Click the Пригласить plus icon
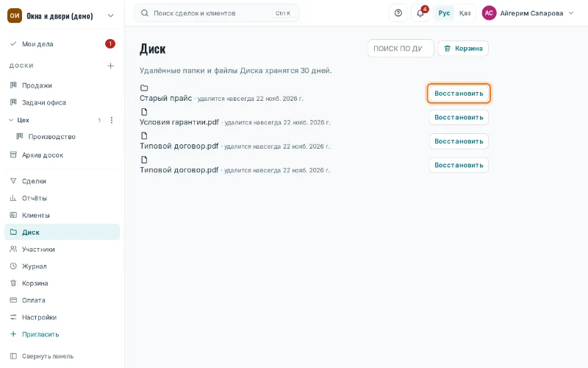 [13, 334]
